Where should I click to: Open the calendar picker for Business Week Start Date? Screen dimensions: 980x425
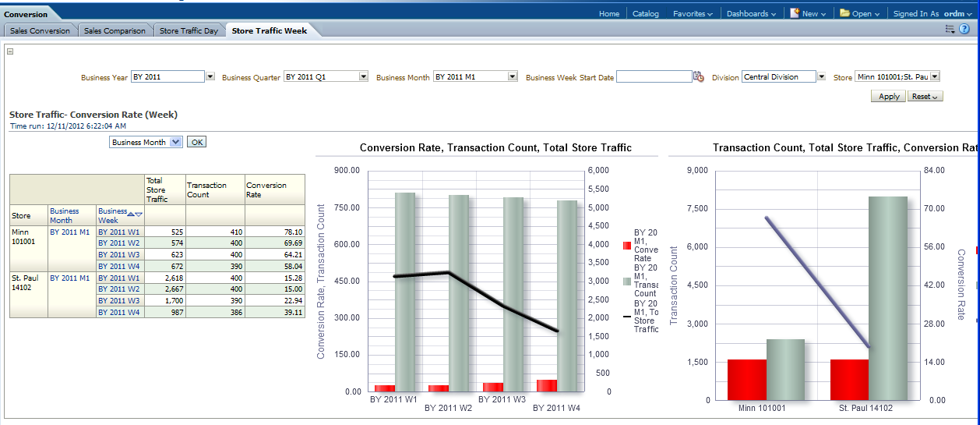pos(699,77)
